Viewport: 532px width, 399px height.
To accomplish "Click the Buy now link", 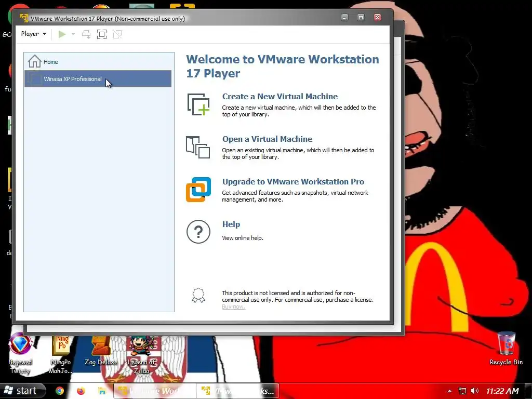I will 233,307.
